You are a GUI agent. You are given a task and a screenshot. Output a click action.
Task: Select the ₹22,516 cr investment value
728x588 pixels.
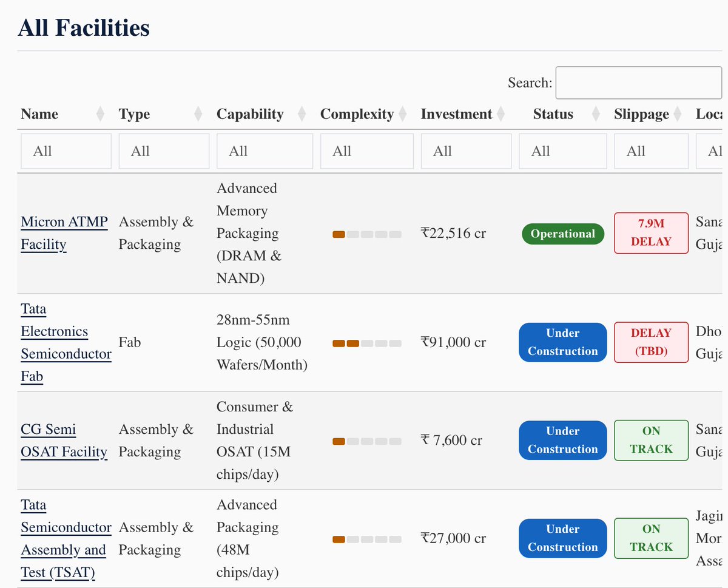453,234
